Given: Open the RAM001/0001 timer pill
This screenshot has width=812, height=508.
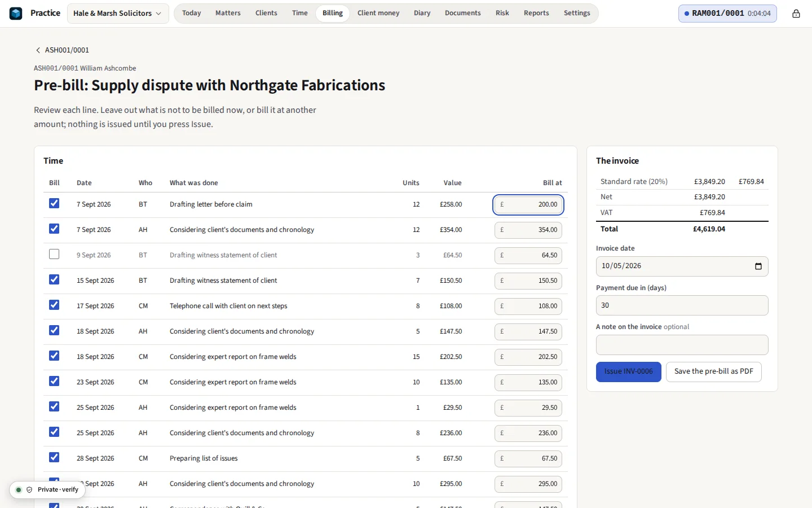Looking at the screenshot, I should pos(727,14).
